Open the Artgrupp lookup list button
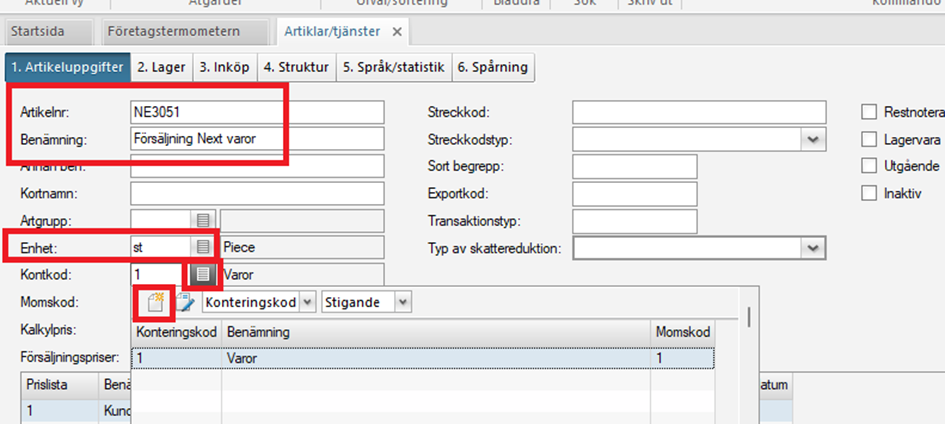The image size is (945, 424). tap(203, 219)
